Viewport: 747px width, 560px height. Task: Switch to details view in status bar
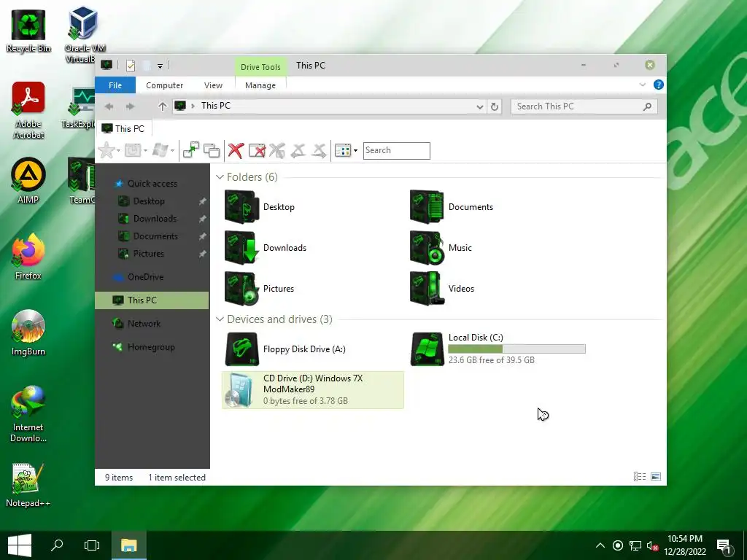640,477
